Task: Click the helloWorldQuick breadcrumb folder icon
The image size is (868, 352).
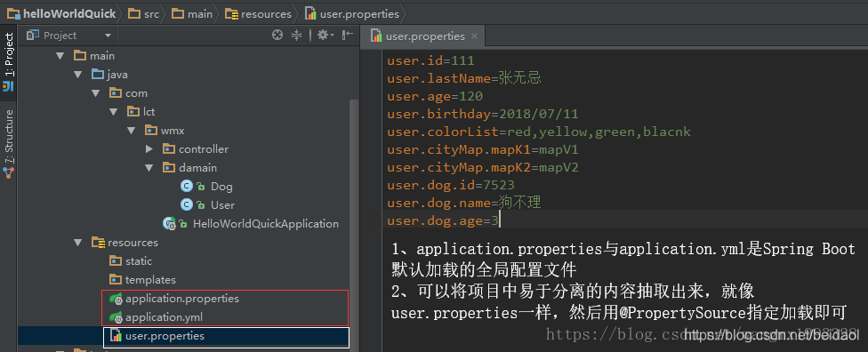Action: (14, 14)
